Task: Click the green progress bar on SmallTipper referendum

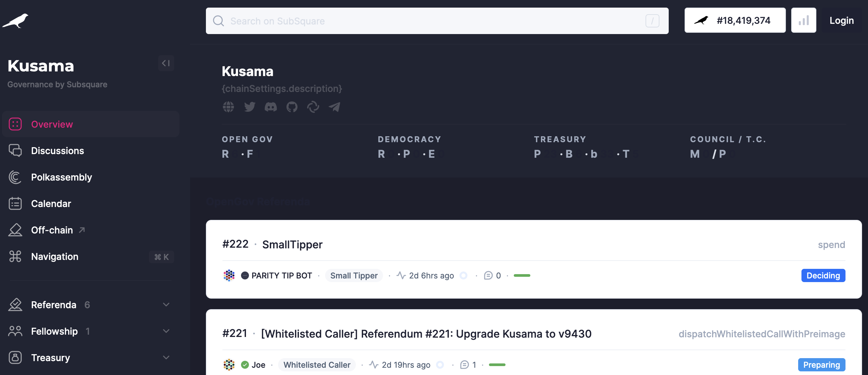Action: pyautogui.click(x=522, y=275)
